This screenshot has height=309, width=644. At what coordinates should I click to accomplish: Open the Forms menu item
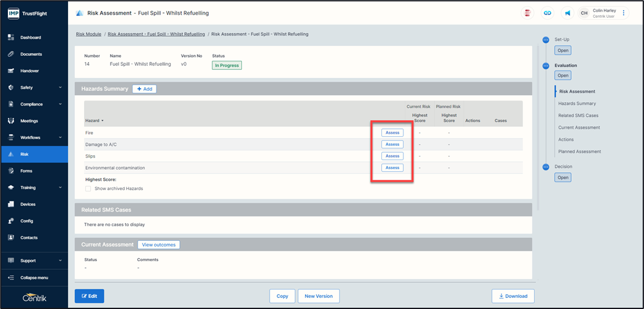(26, 171)
